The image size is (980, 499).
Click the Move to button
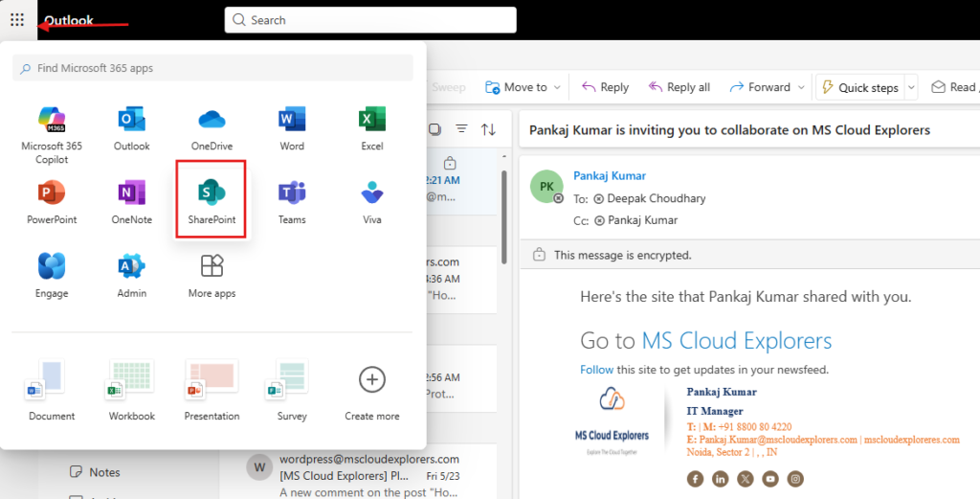(517, 87)
